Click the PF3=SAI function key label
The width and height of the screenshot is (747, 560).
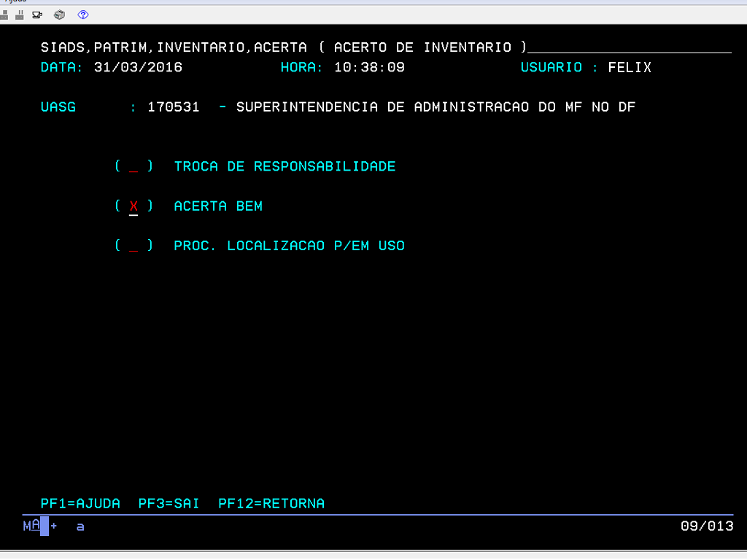click(x=169, y=503)
